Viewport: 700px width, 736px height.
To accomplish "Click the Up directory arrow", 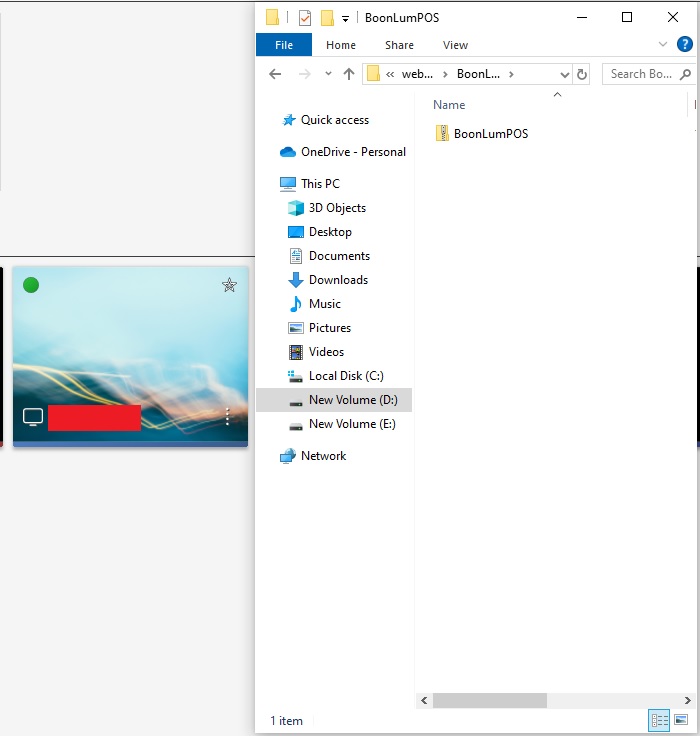I will [x=349, y=74].
